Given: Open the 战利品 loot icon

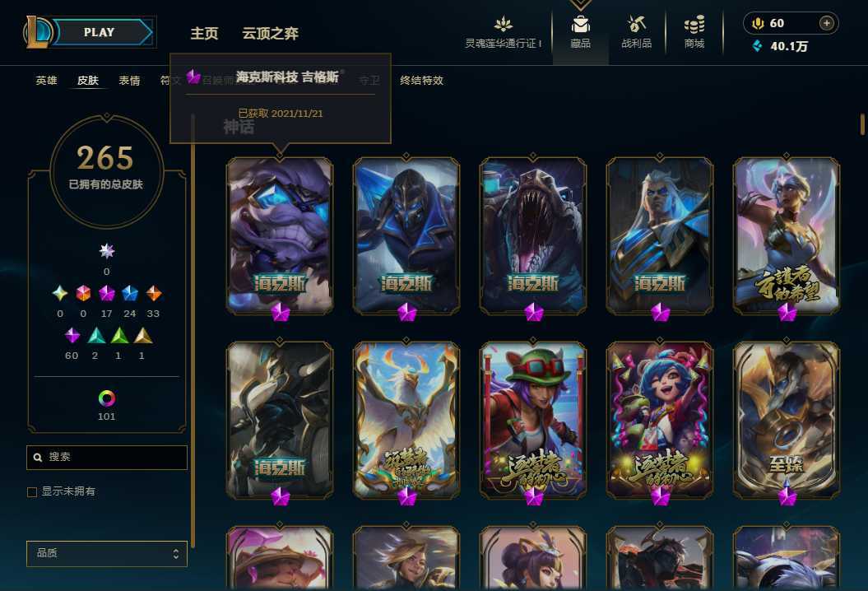Looking at the screenshot, I should (x=636, y=25).
